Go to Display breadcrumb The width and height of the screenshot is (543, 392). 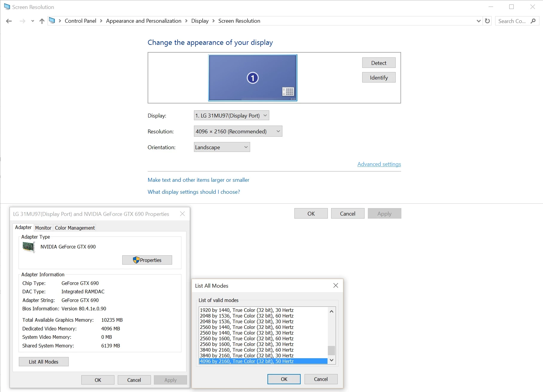tap(200, 21)
